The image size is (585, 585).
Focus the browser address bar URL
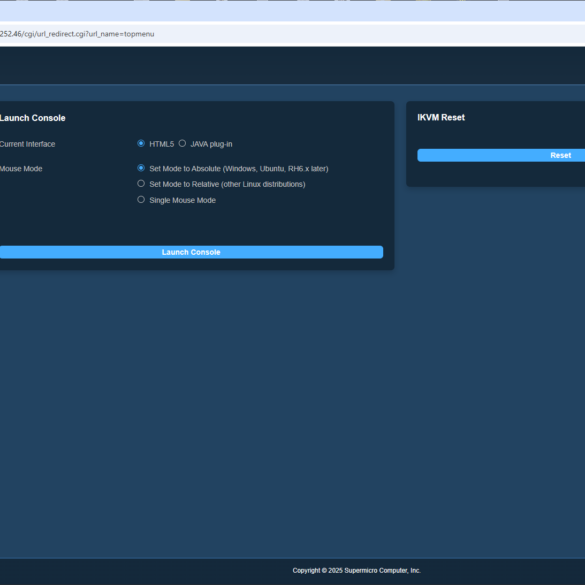coord(77,34)
